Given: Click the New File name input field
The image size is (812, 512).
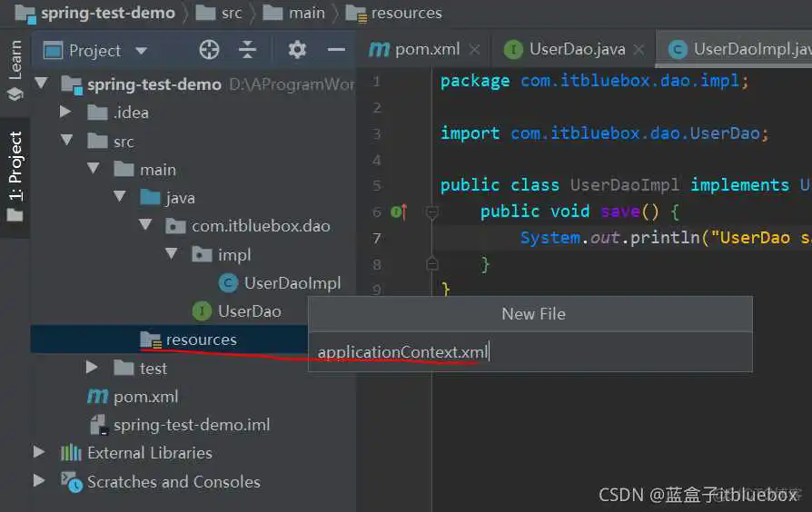Looking at the screenshot, I should pos(530,352).
